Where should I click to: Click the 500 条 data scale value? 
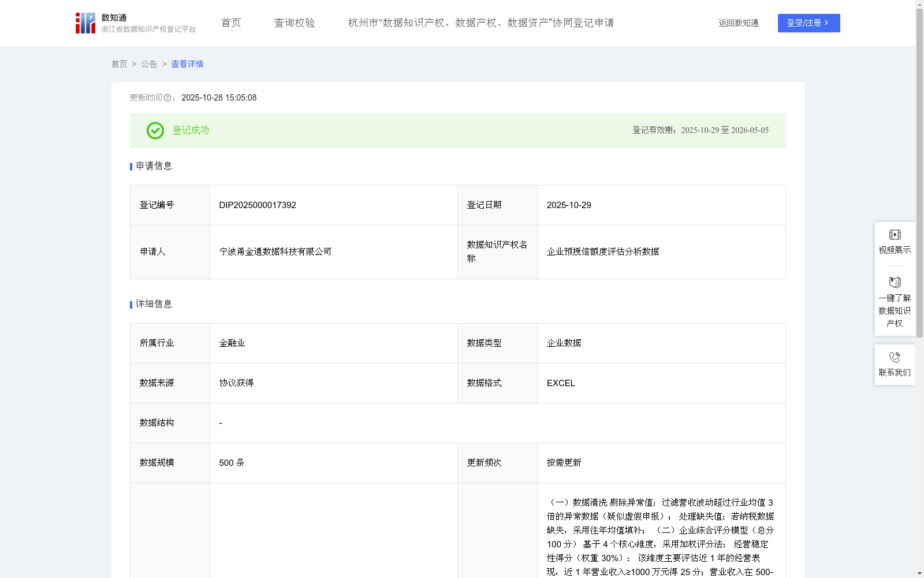[x=232, y=463]
